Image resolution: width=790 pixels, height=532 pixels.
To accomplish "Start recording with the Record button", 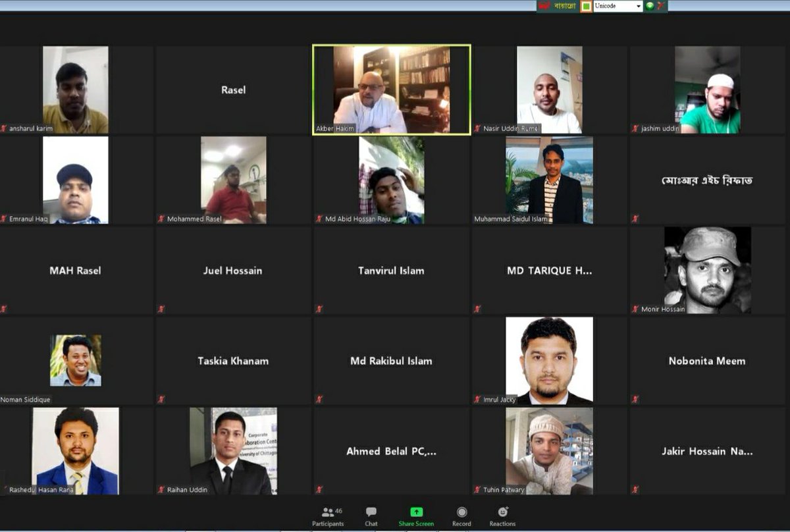I will click(461, 517).
